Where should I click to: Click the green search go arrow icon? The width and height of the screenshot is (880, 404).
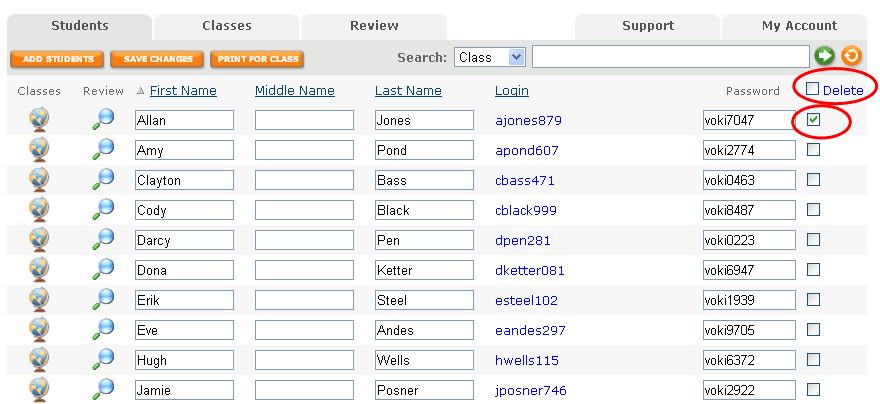(x=824, y=57)
